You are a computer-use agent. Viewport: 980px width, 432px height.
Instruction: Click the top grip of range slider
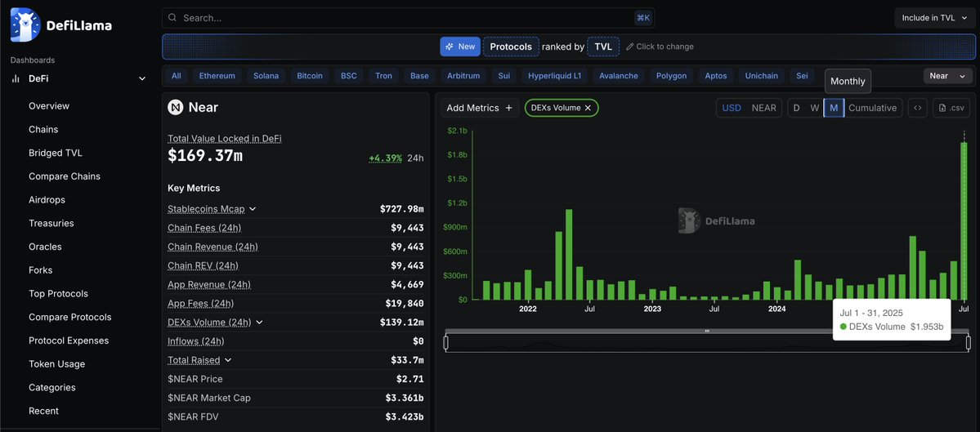click(707, 331)
